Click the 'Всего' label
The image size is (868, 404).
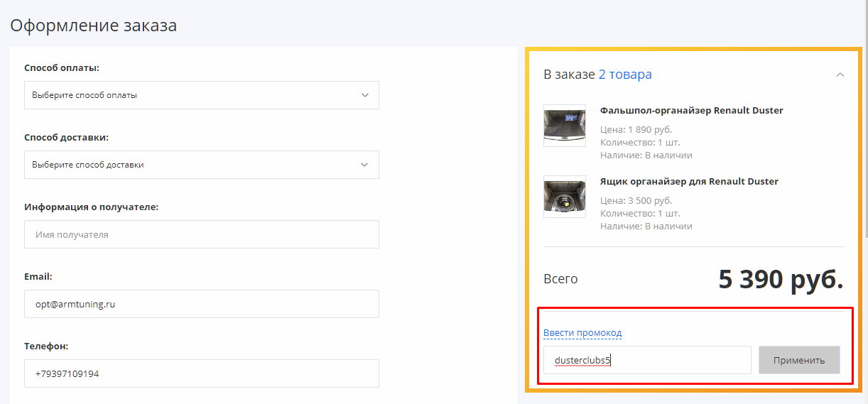point(560,279)
